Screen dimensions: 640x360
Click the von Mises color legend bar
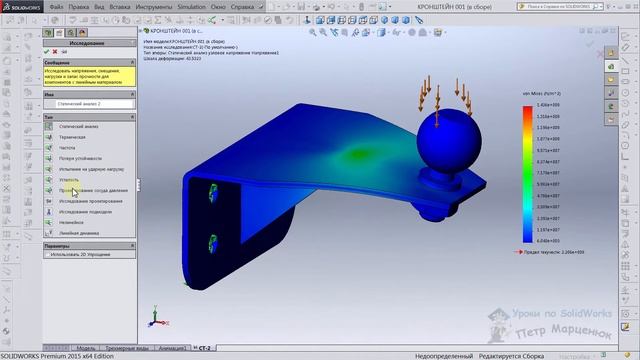(x=528, y=174)
